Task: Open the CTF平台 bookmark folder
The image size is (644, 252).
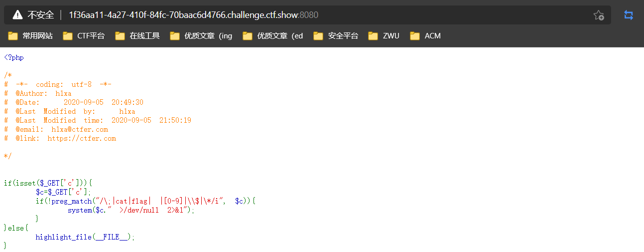Action: pos(84,36)
